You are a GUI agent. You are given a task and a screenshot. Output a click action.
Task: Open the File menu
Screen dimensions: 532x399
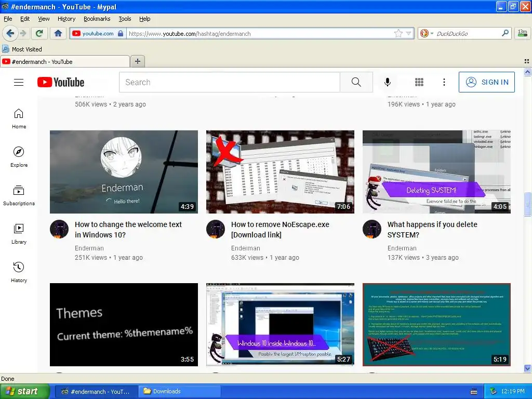tap(8, 19)
